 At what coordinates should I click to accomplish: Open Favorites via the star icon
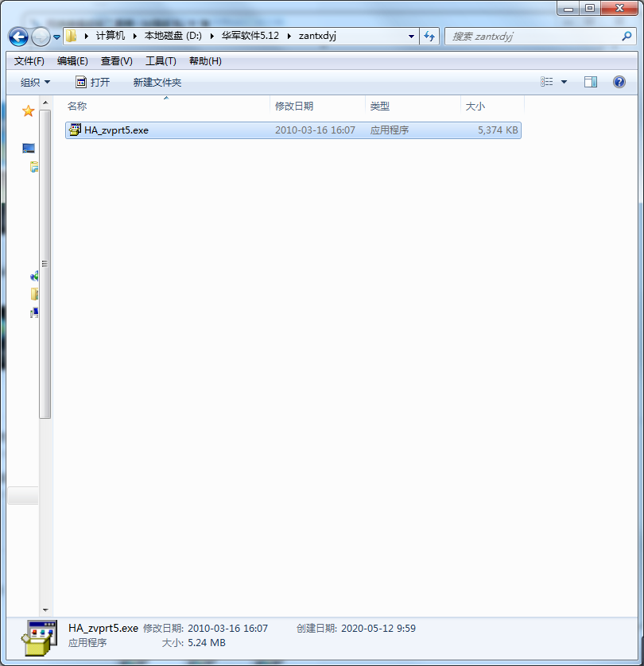[29, 111]
